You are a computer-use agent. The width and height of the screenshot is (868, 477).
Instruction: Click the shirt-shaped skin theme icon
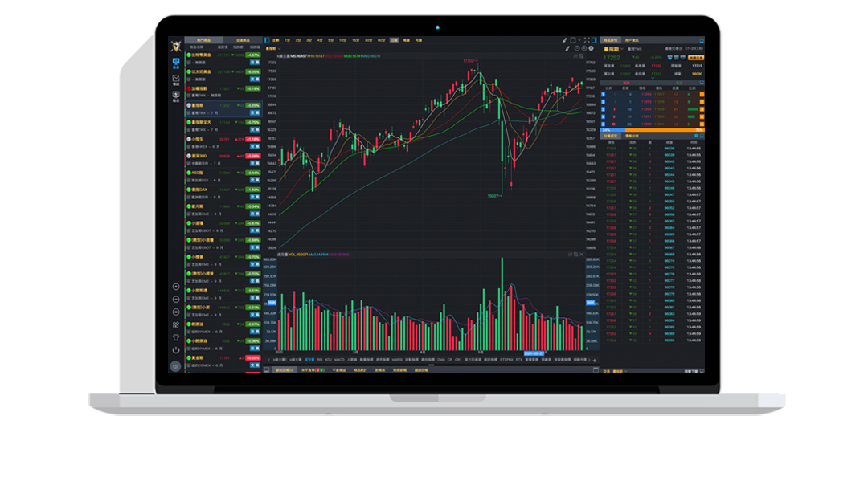click(175, 337)
